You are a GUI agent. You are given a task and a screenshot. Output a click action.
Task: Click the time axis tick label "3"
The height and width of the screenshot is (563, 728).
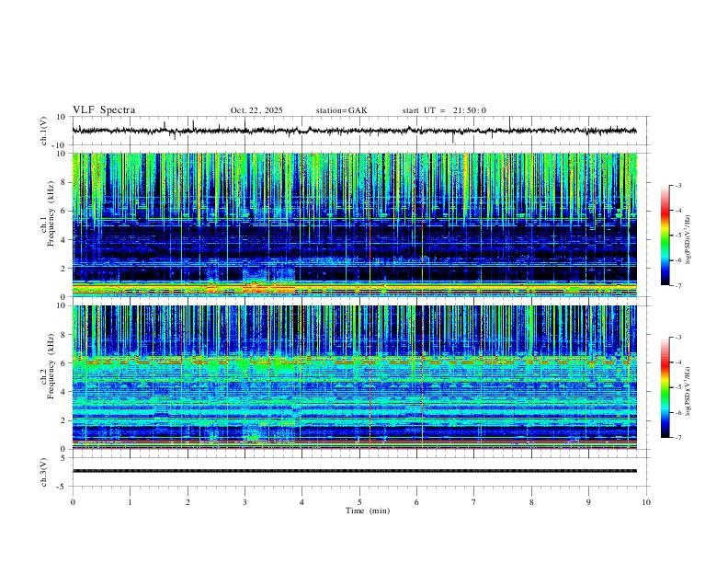[245, 502]
